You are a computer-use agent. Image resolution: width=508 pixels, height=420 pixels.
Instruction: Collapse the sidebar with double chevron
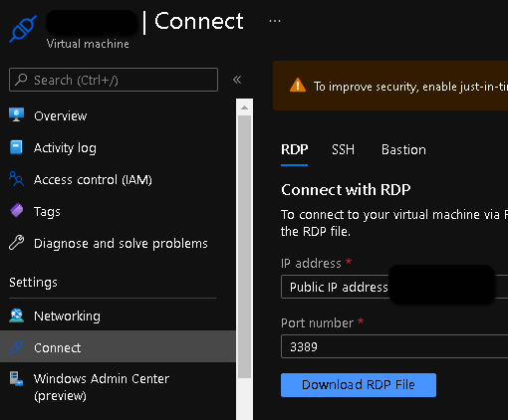(237, 80)
